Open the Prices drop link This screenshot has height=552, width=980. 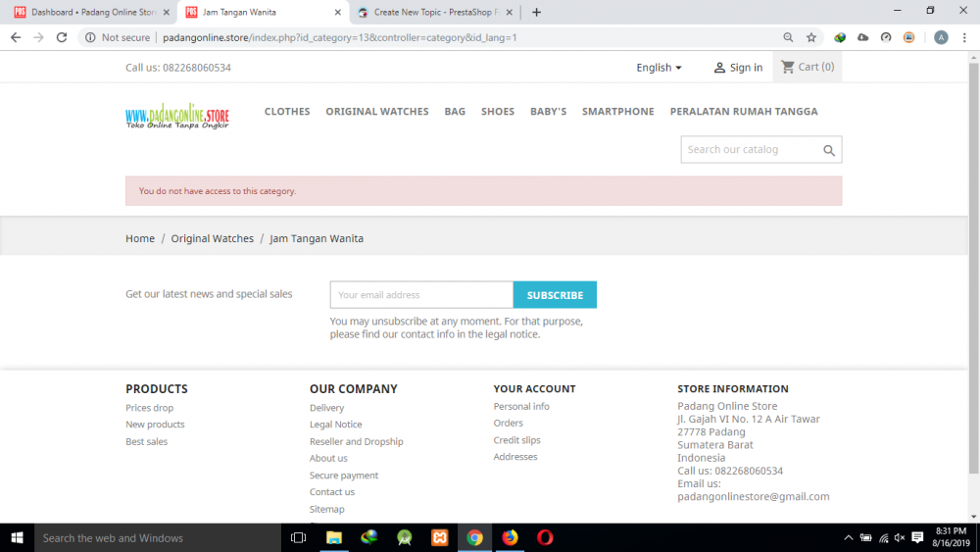[149, 408]
